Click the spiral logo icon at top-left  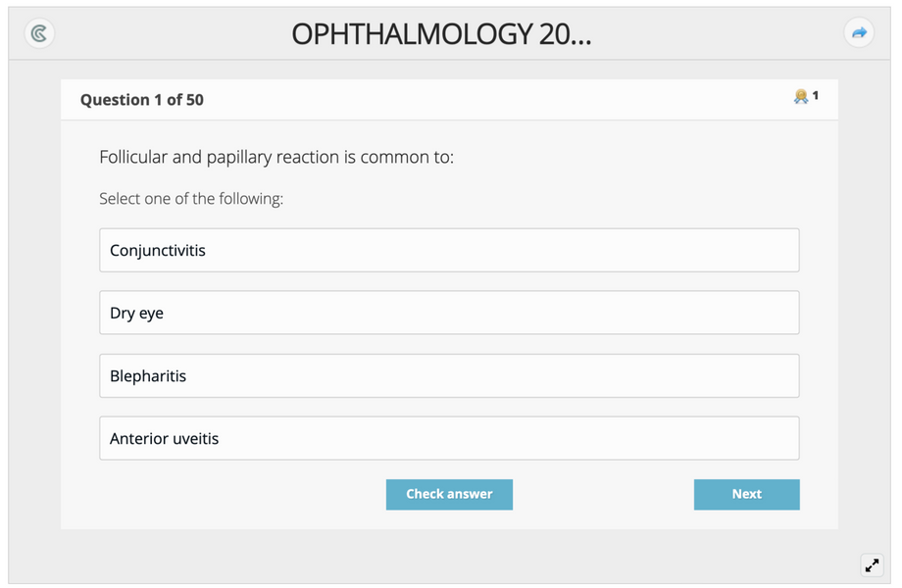[39, 32]
